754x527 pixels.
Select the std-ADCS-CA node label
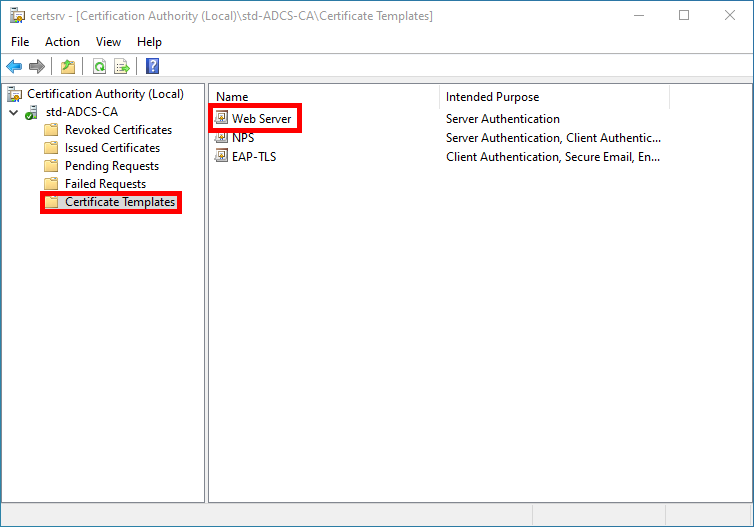82,112
